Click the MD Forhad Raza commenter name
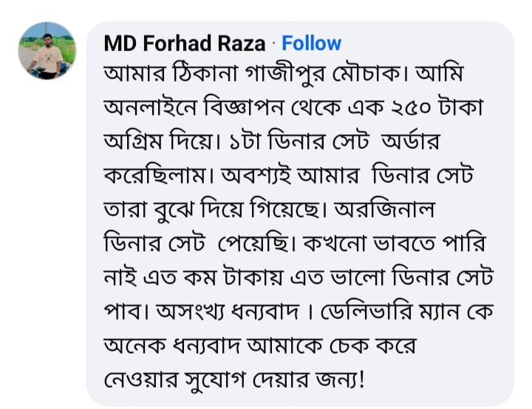 [x=184, y=44]
